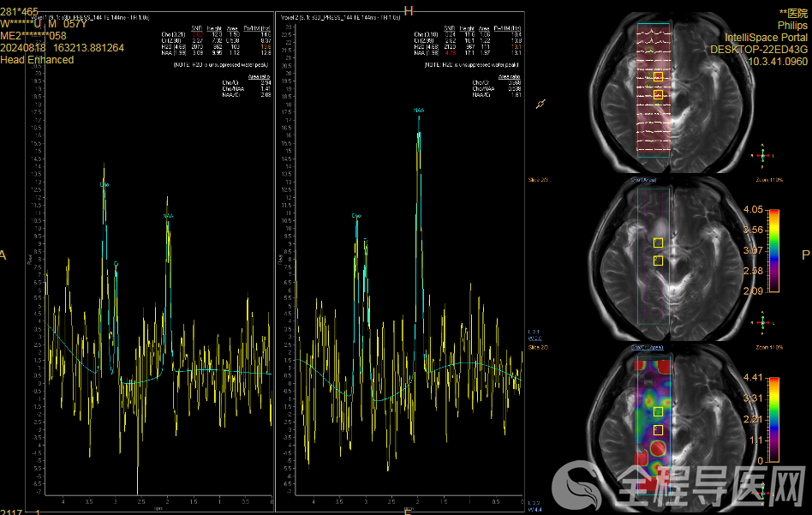Click scale value 3.07 on middle color bar
The height and width of the screenshot is (515, 812).
tap(753, 250)
